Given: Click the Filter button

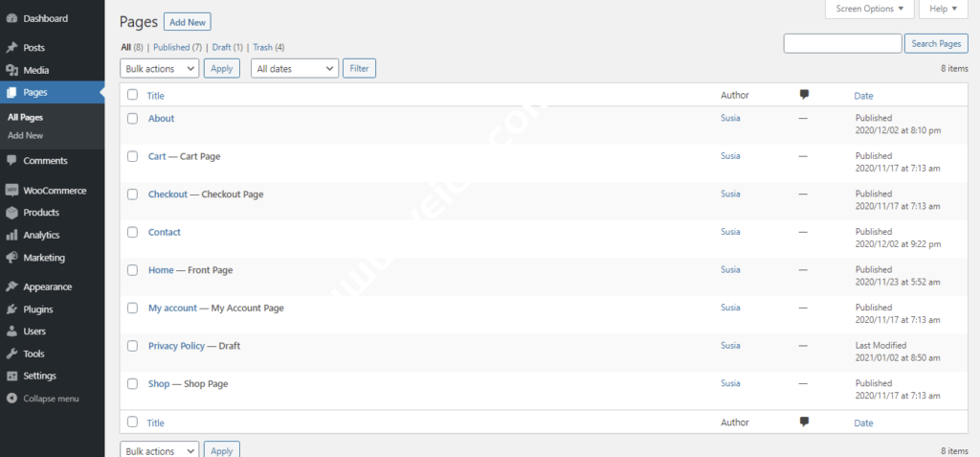Looking at the screenshot, I should [360, 69].
